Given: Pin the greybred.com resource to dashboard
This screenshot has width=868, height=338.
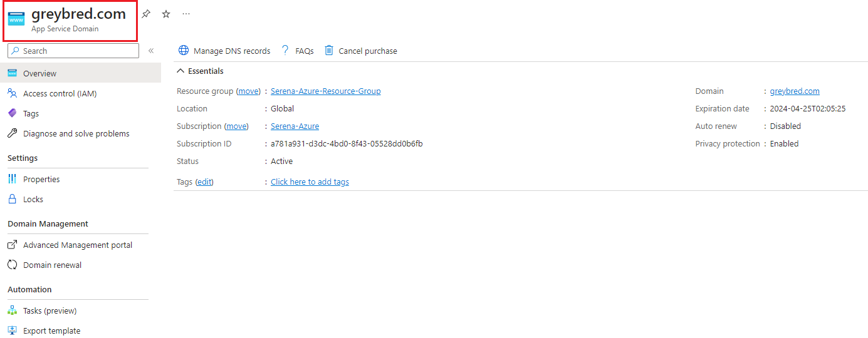Looking at the screenshot, I should [146, 14].
